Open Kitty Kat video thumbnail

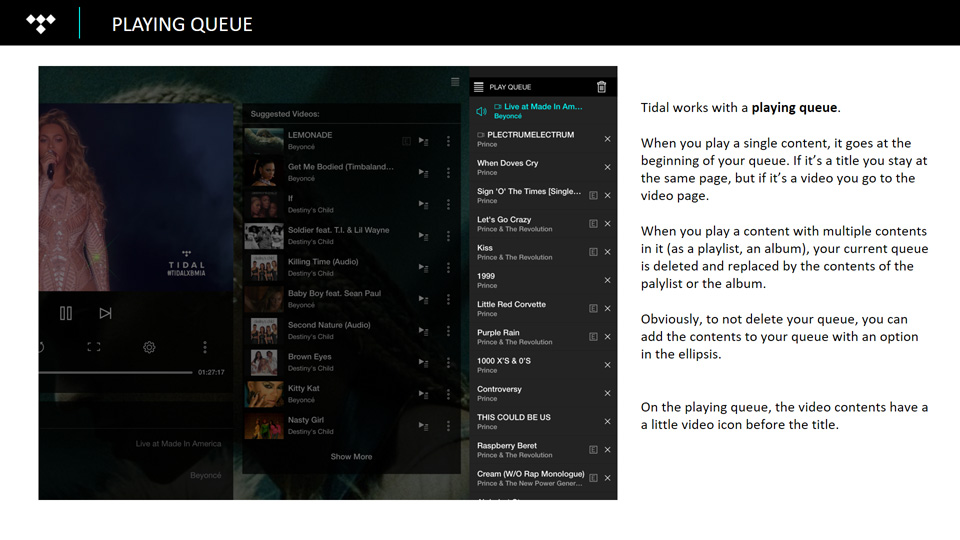point(264,394)
